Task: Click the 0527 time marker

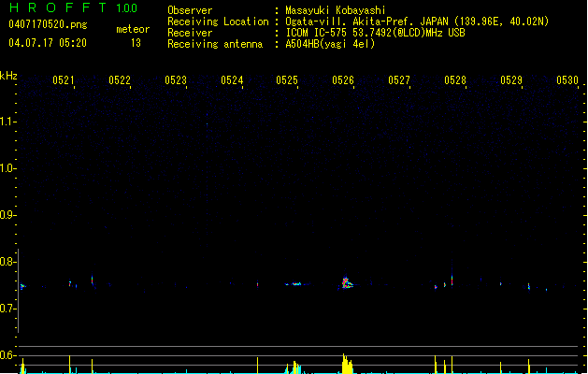Action: click(399, 80)
